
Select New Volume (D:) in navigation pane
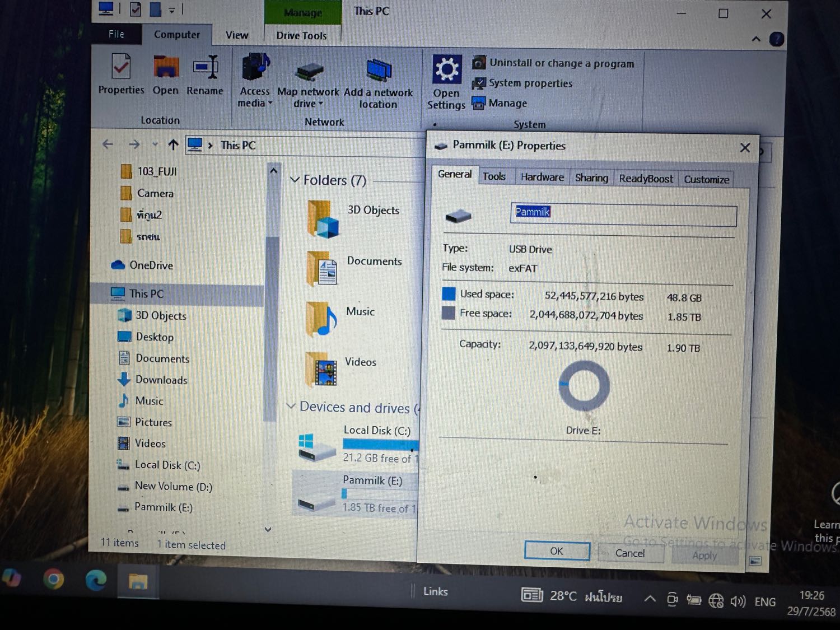pos(165,486)
